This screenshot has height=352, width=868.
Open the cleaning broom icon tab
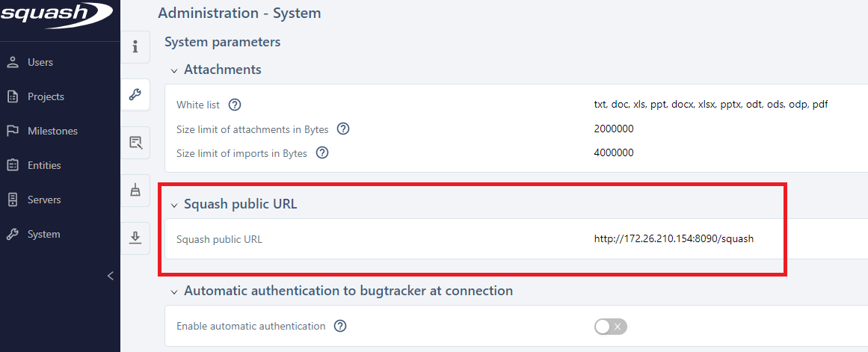(x=135, y=191)
